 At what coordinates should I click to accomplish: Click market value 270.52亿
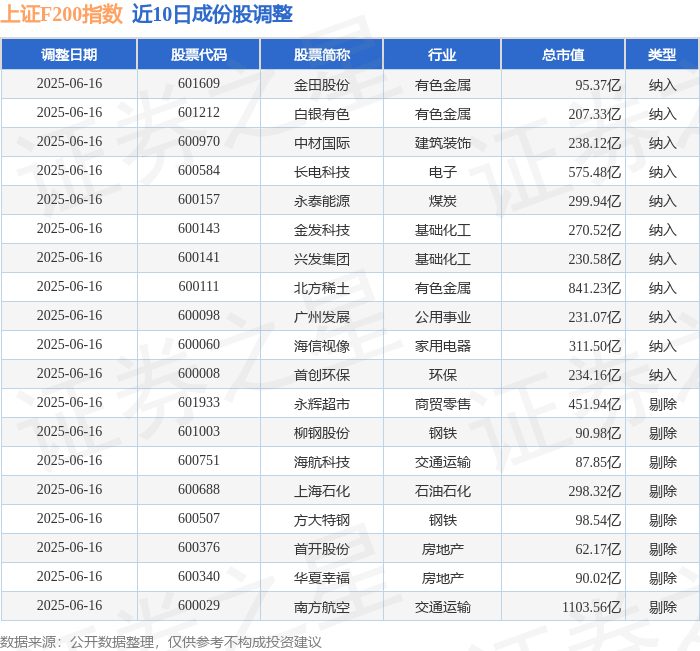(x=595, y=230)
